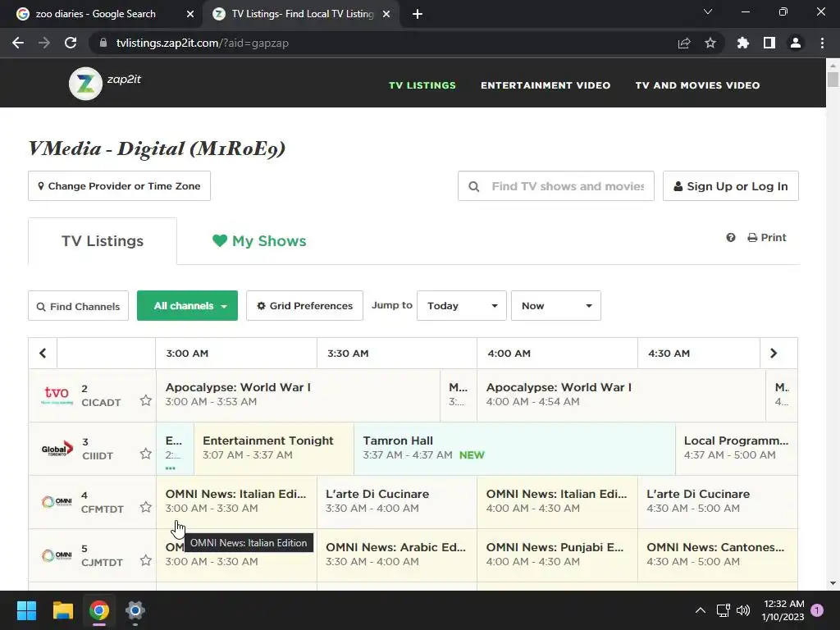Open Settings gear in taskbar
840x630 pixels.
(135, 610)
